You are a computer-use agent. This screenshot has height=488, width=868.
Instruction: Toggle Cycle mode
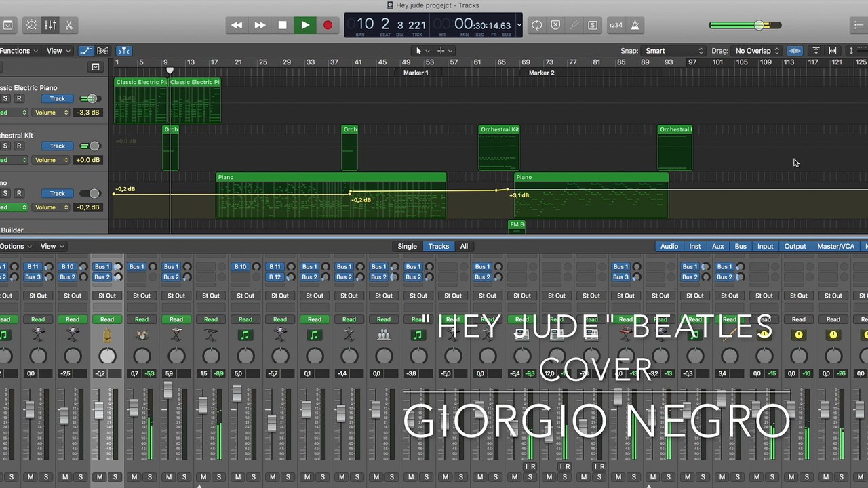click(537, 25)
